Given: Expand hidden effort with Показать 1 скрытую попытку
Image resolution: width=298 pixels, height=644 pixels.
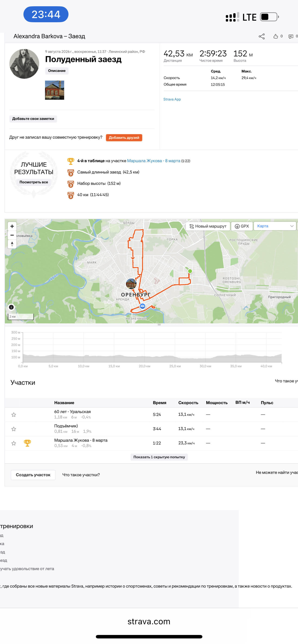Looking at the screenshot, I should tap(159, 457).
